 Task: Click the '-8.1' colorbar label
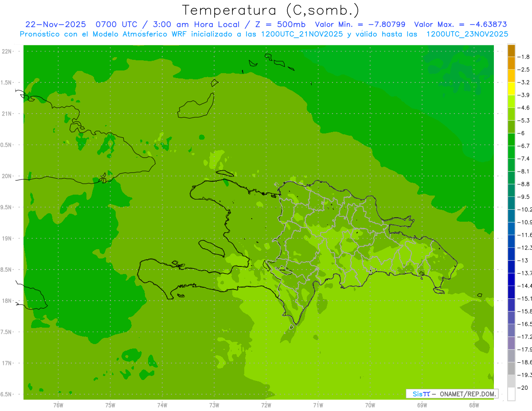(x=524, y=171)
